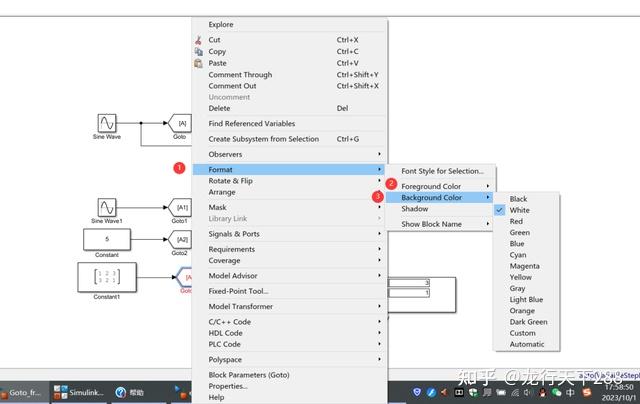Select the Sine Wave block icon

click(107, 123)
